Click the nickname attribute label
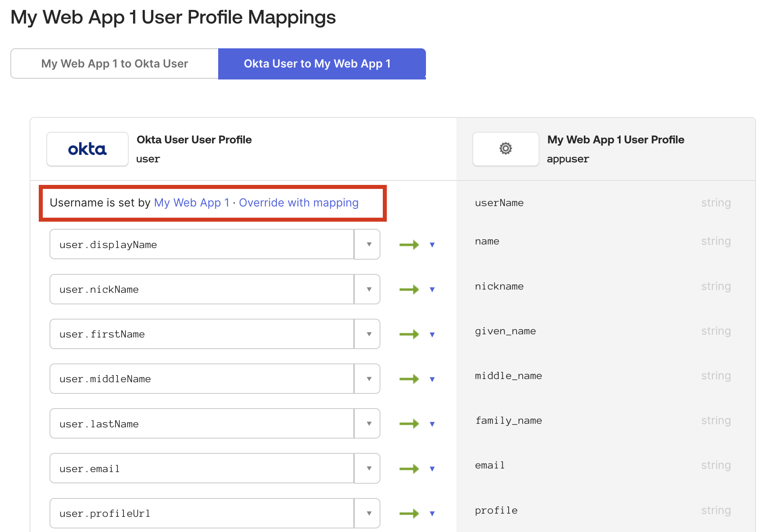Screen dimensions: 764x532 (499, 286)
